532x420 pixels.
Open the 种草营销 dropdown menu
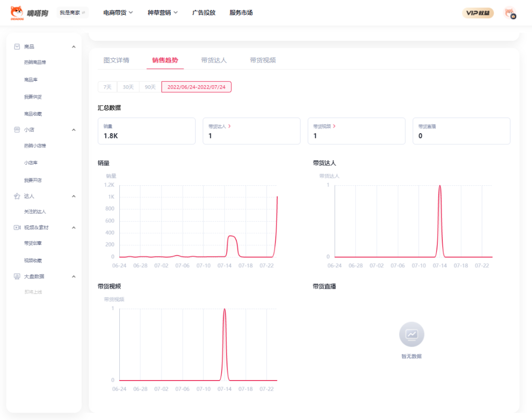[x=163, y=13]
